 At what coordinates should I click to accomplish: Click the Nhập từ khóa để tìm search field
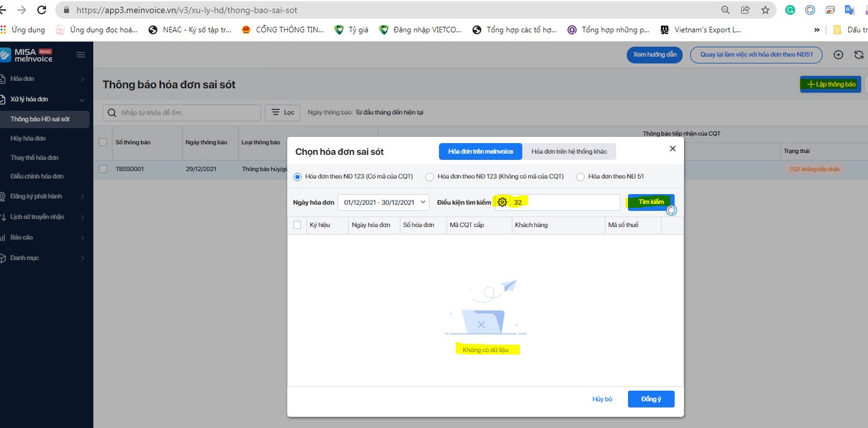[182, 113]
